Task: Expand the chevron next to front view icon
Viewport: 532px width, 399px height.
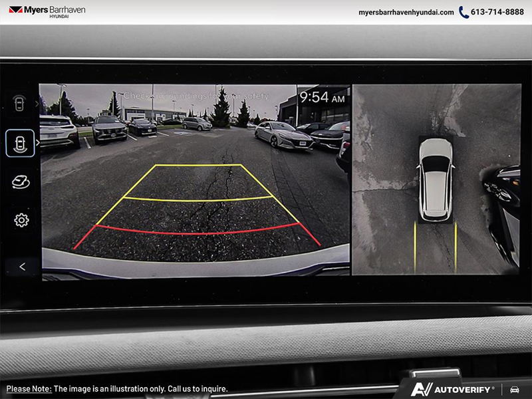Action: pyautogui.click(x=37, y=104)
